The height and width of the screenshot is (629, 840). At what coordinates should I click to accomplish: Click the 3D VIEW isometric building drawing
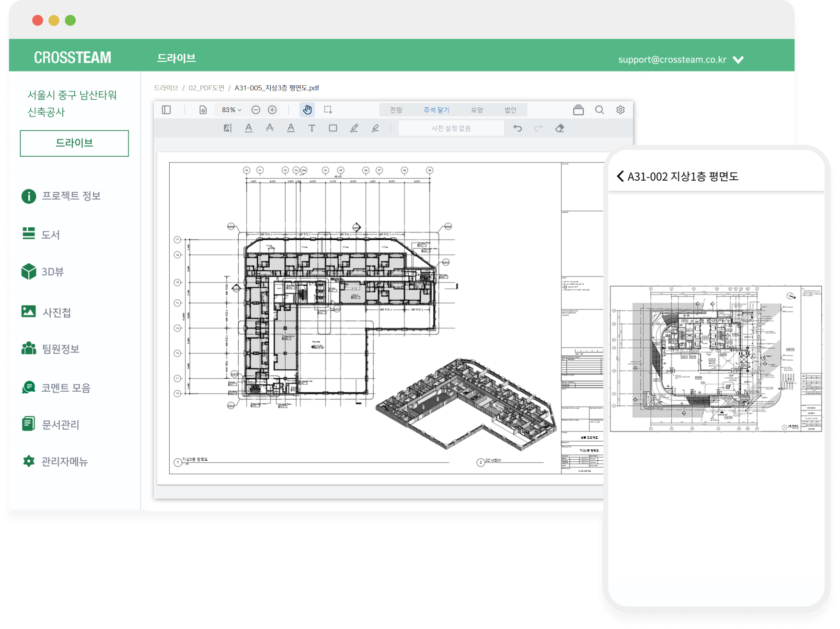[467, 404]
